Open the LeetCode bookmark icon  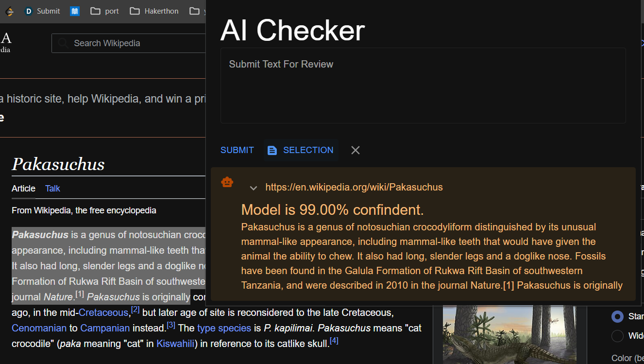(9, 11)
